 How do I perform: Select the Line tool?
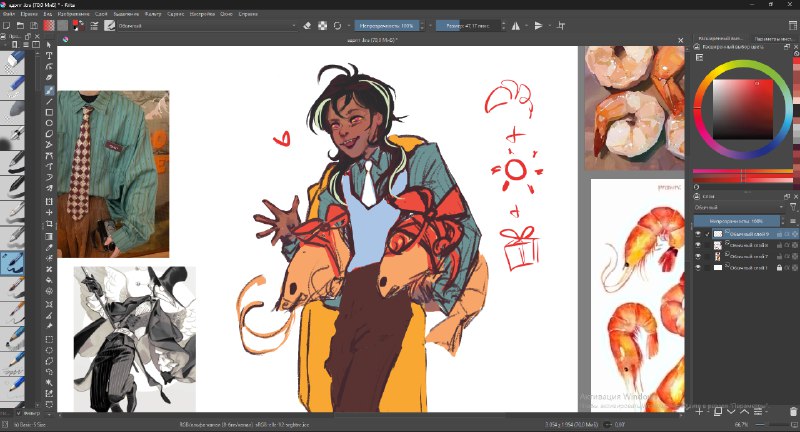[49, 101]
